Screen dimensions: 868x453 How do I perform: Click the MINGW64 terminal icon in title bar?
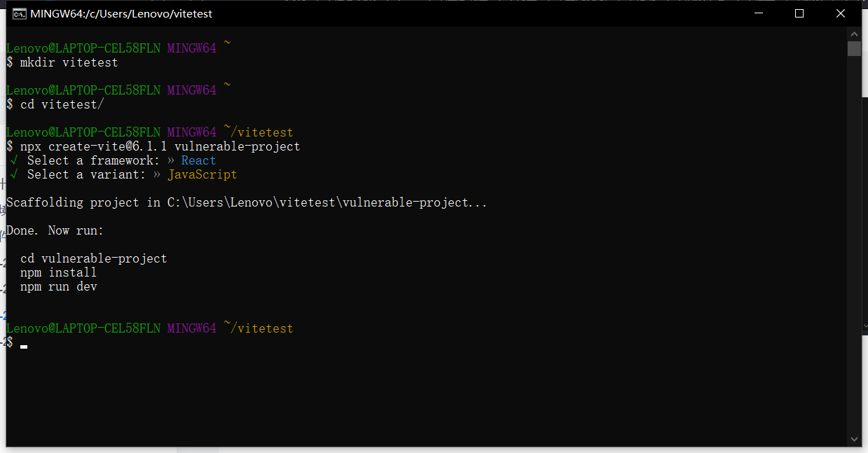20,13
